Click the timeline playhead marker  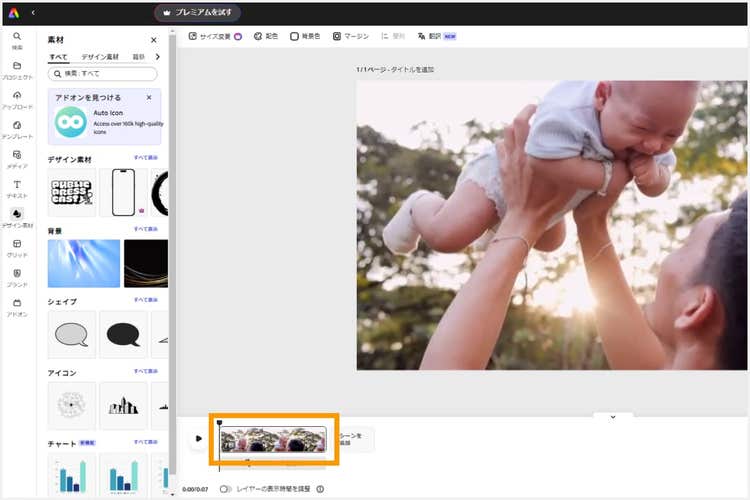tap(220, 423)
